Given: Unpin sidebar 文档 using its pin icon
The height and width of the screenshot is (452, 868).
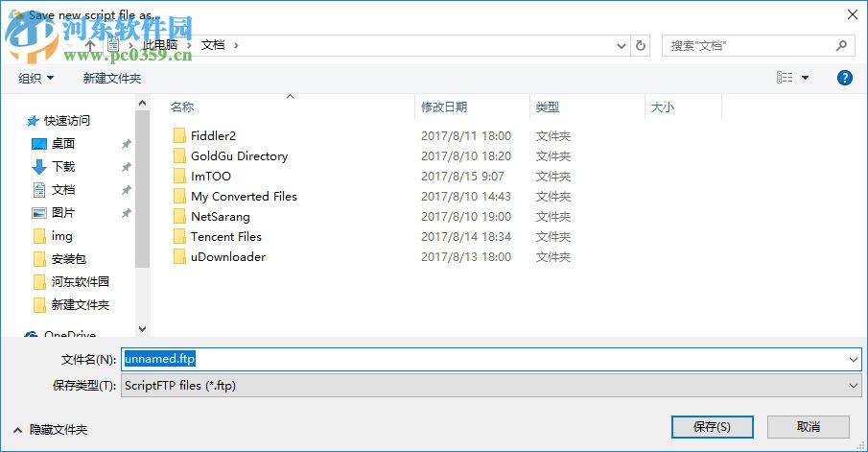Looking at the screenshot, I should [x=127, y=190].
